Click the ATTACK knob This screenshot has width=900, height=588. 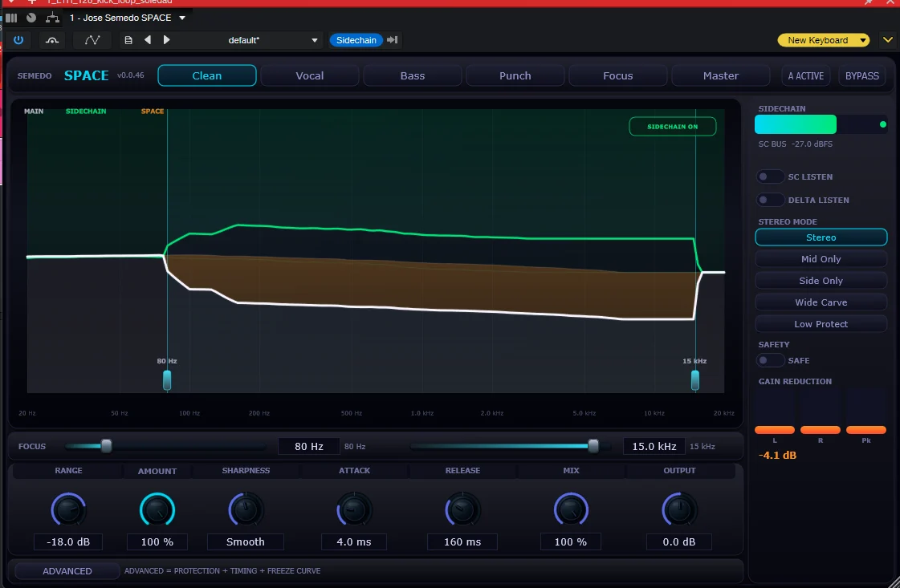(x=354, y=509)
